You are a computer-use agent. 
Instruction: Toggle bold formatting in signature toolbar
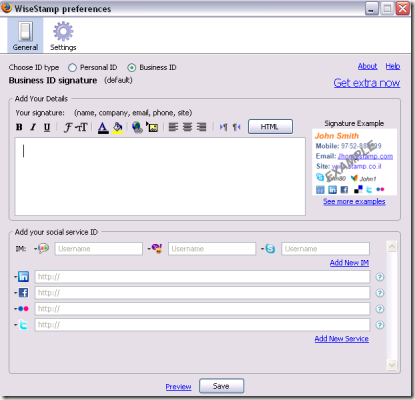19,127
